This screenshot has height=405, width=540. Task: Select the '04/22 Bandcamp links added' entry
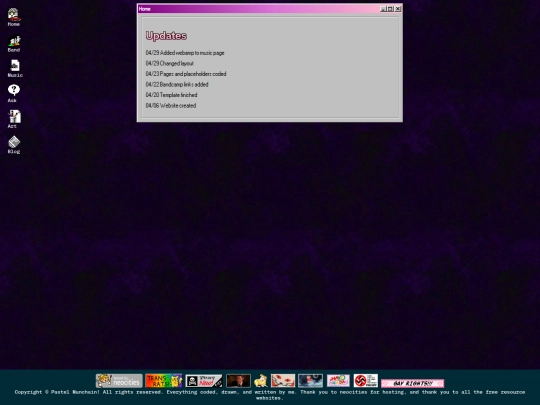(x=177, y=84)
